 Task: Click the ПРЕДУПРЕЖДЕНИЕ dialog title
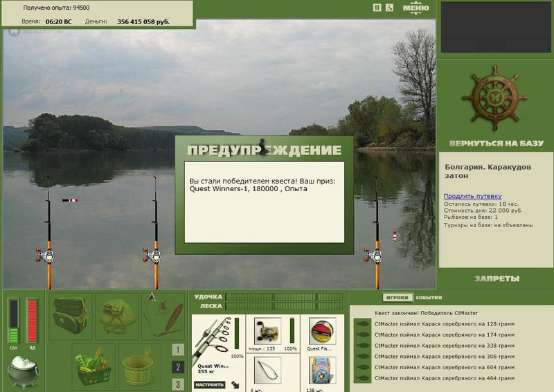pyautogui.click(x=265, y=150)
